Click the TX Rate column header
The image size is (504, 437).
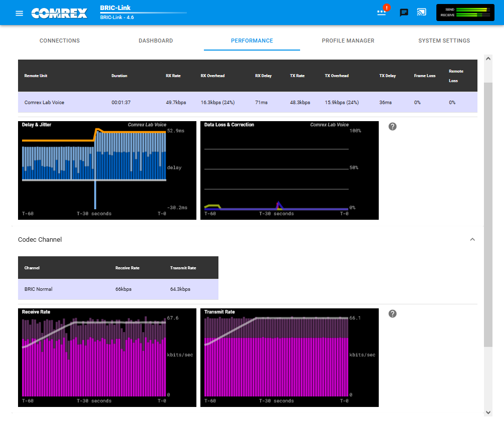pos(297,76)
